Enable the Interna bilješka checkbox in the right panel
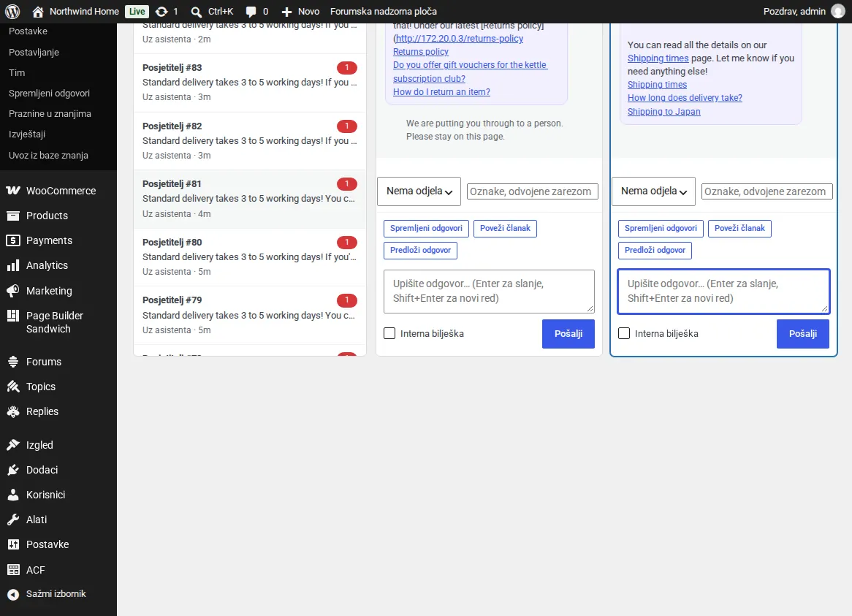Screen dimensions: 852x616 tap(624, 333)
